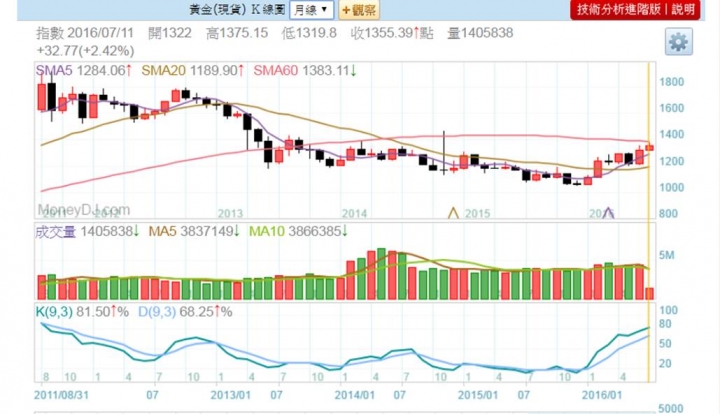Expand the 月線 period dropdown
720x414 pixels.
click(312, 10)
